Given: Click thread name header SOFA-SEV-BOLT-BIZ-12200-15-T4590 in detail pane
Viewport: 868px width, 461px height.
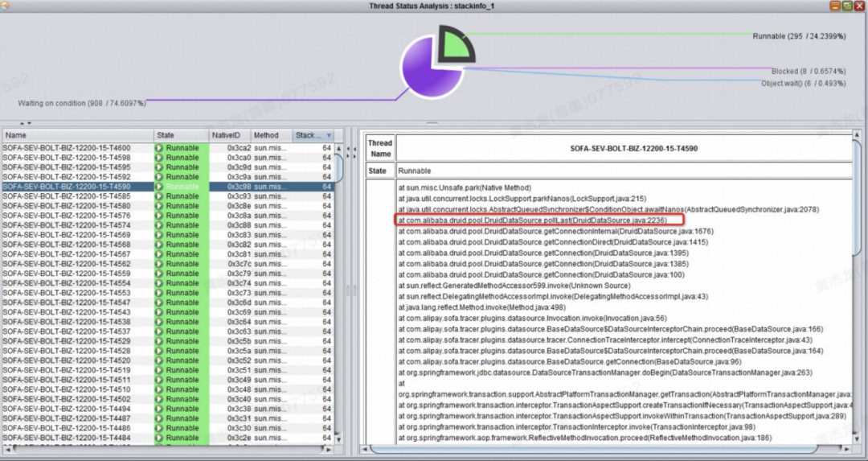Looking at the screenshot, I should point(634,149).
